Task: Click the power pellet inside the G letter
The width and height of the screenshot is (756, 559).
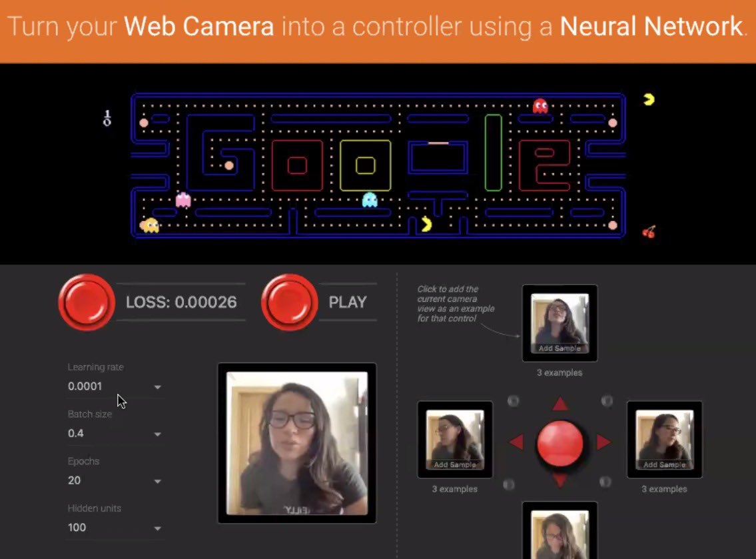Action: tap(229, 166)
